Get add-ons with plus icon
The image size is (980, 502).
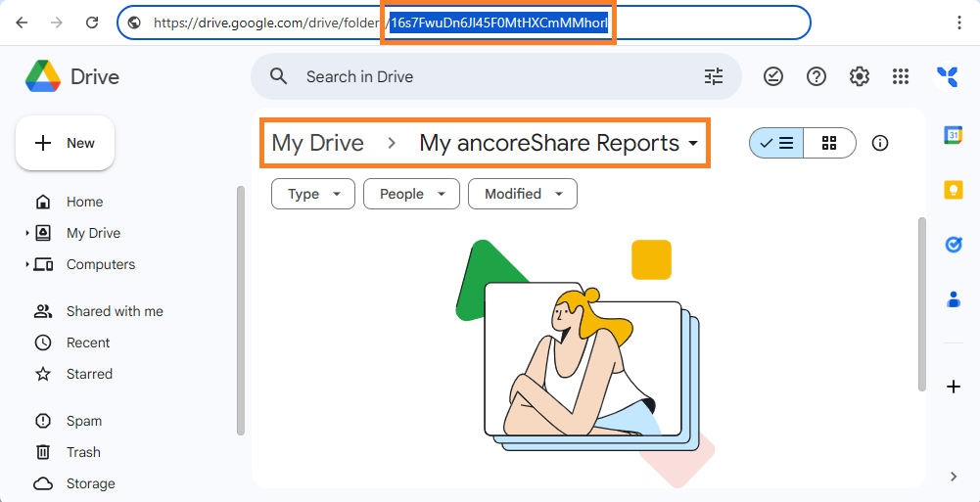pyautogui.click(x=954, y=388)
